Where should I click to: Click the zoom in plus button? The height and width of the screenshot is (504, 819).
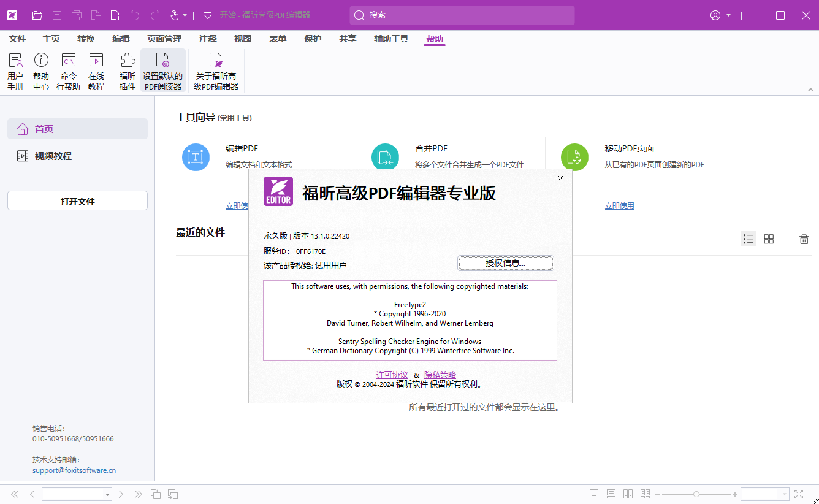(735, 494)
